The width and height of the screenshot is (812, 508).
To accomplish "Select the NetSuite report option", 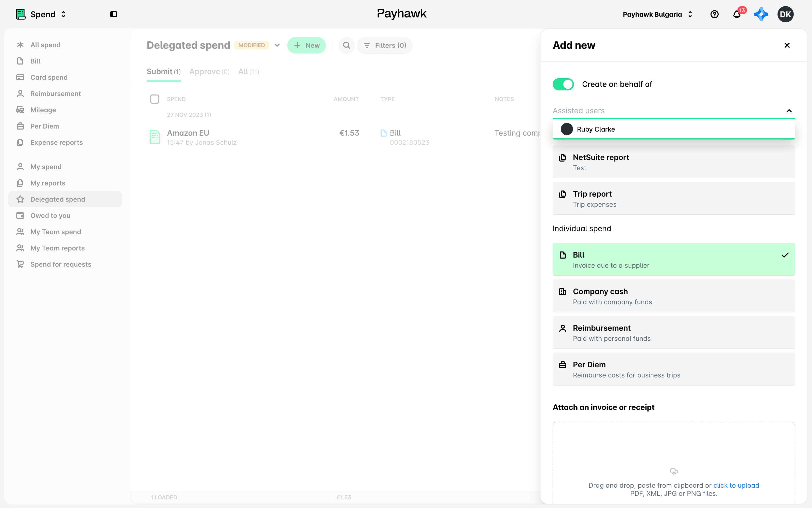I will tap(674, 162).
